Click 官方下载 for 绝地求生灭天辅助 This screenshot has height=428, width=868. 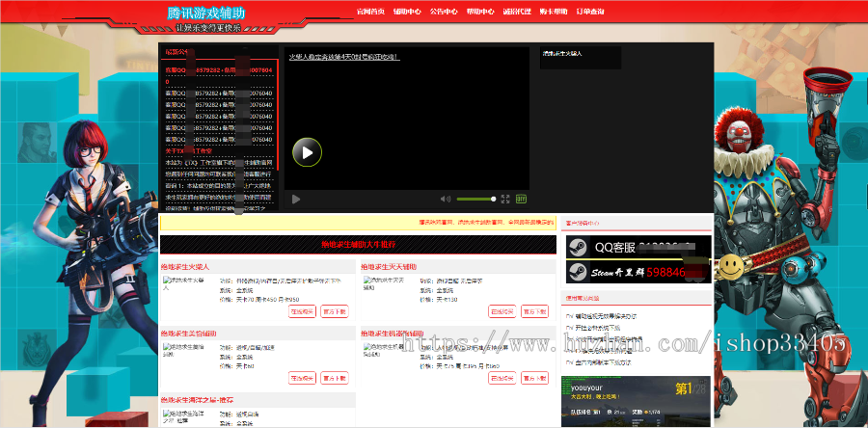click(x=534, y=311)
